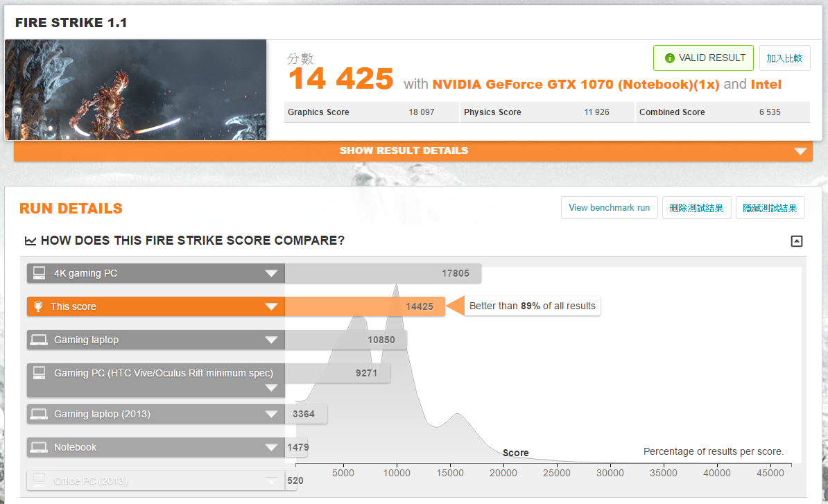The image size is (828, 504).
Task: Expand the This score dropdown arrow
Action: pos(271,306)
